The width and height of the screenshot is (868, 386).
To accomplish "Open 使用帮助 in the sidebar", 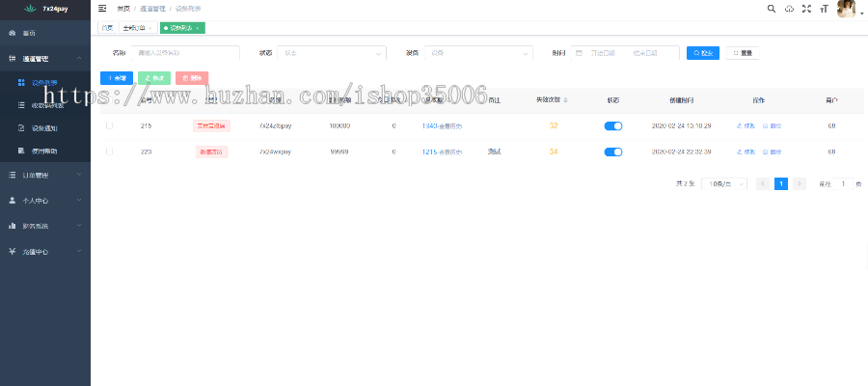I will [x=45, y=151].
